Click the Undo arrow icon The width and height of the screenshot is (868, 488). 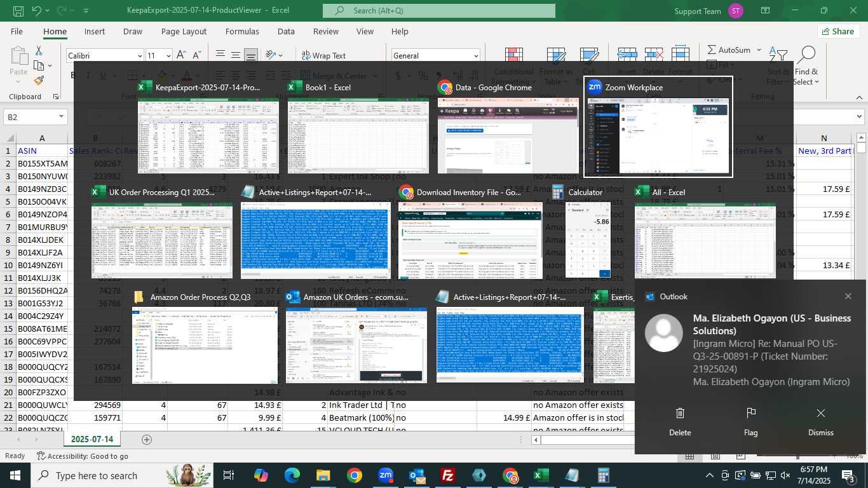(36, 11)
